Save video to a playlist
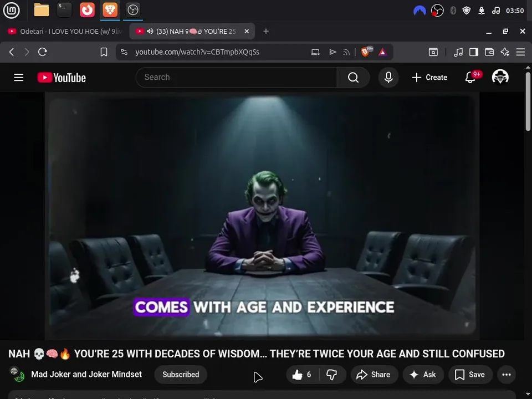 (x=470, y=375)
